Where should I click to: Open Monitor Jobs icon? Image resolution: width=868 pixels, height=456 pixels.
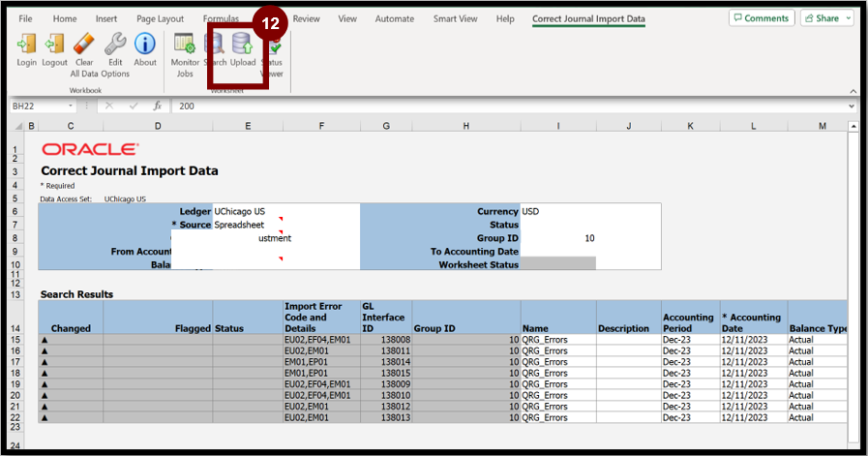click(184, 45)
